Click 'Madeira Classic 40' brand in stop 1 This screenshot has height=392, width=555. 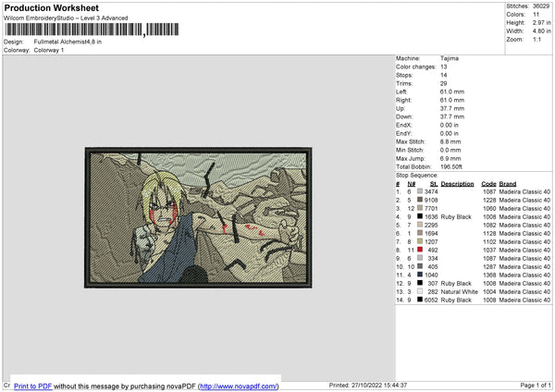[x=524, y=191]
